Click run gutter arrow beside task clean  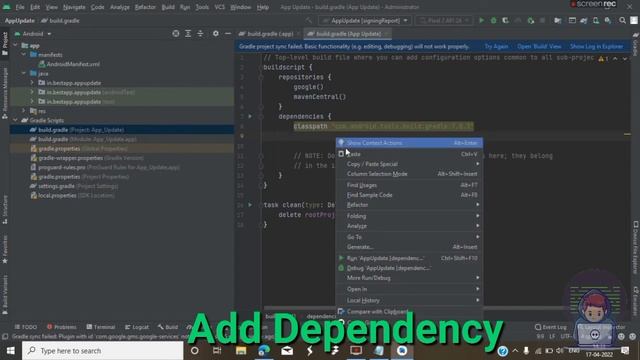(x=250, y=205)
